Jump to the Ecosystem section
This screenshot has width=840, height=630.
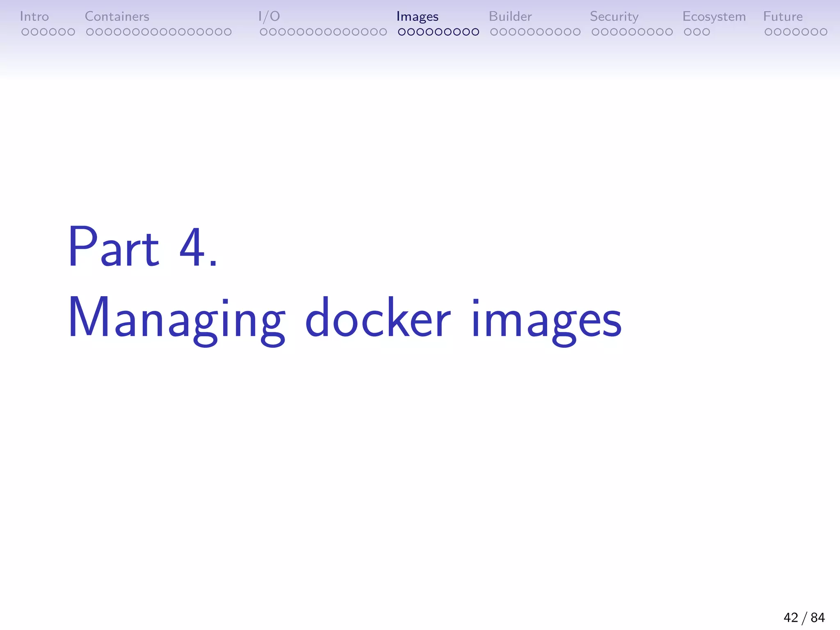coord(714,16)
